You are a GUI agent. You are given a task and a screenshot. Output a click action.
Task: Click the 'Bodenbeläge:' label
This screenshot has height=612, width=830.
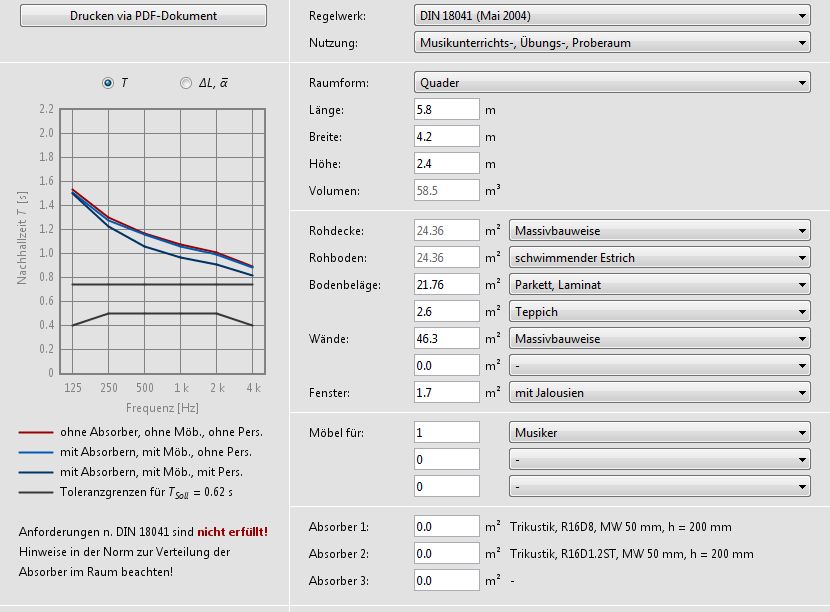pos(345,285)
